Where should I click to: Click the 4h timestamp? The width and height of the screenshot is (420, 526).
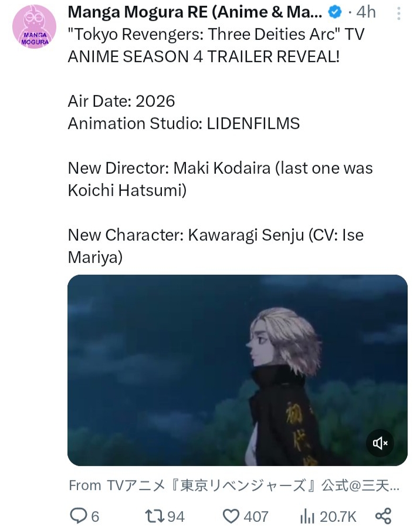[x=365, y=12]
